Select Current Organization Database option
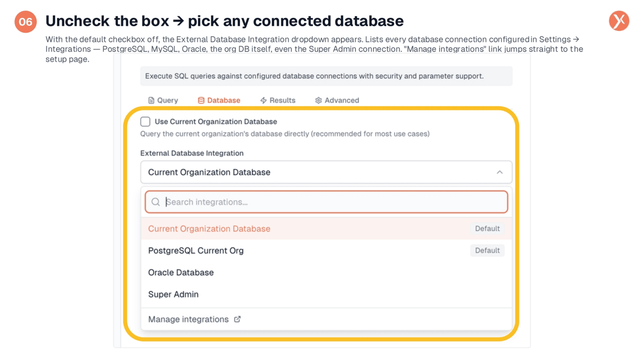Screen dimensions: 644x362 [x=326, y=228]
